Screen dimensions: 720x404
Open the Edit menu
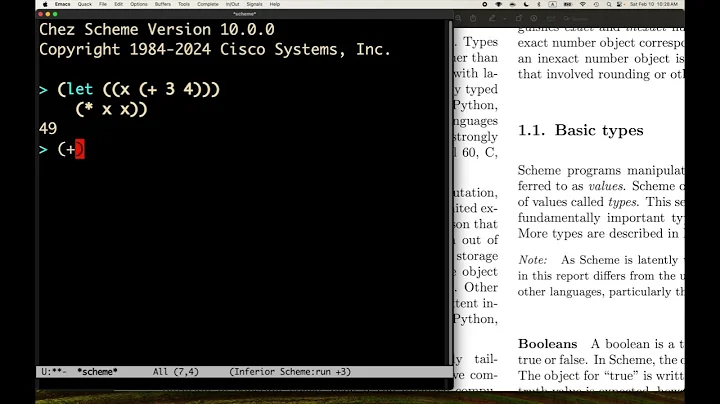(118, 4)
